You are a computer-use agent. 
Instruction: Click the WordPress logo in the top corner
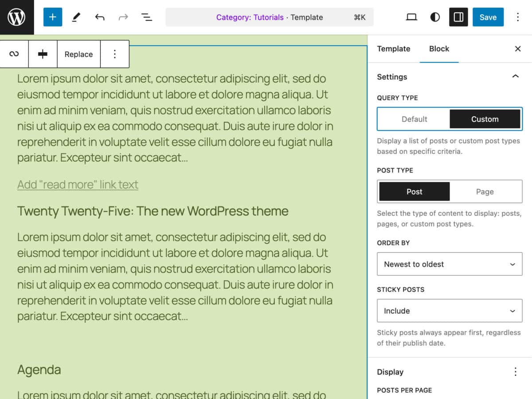17,17
